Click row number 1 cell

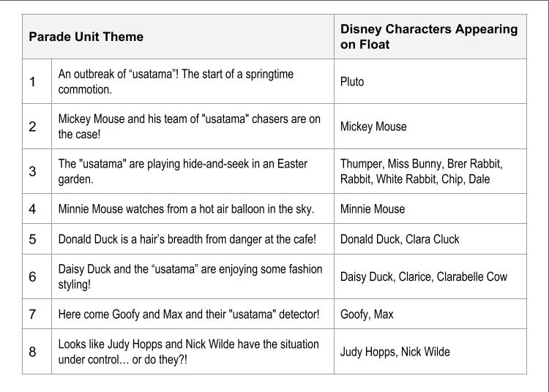pos(37,81)
